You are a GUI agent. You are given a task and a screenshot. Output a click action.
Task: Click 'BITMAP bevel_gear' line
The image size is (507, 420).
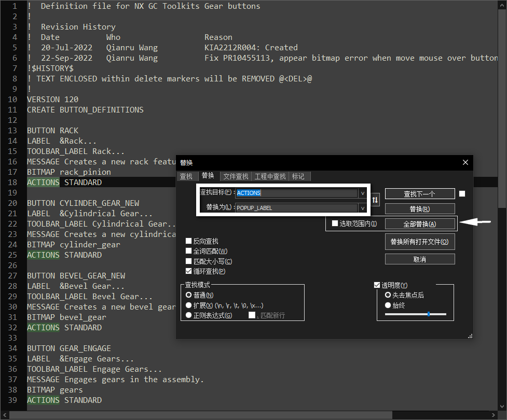[x=66, y=317]
